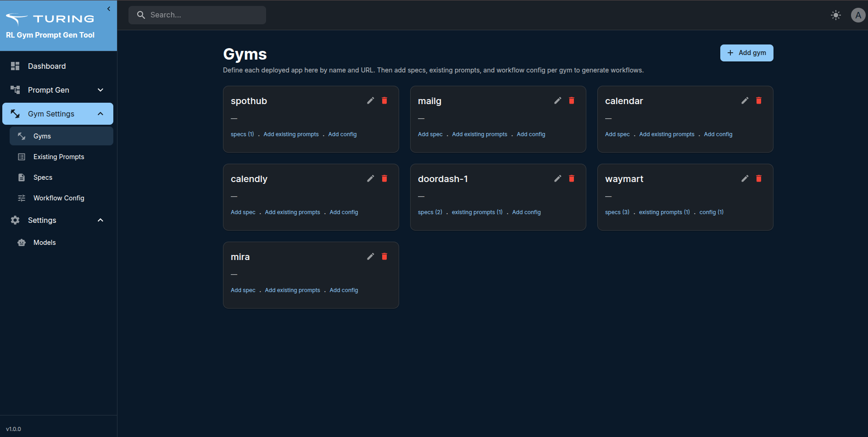Viewport: 868px width, 437px height.
Task: Delete the mira gym using trash icon
Action: coord(384,256)
